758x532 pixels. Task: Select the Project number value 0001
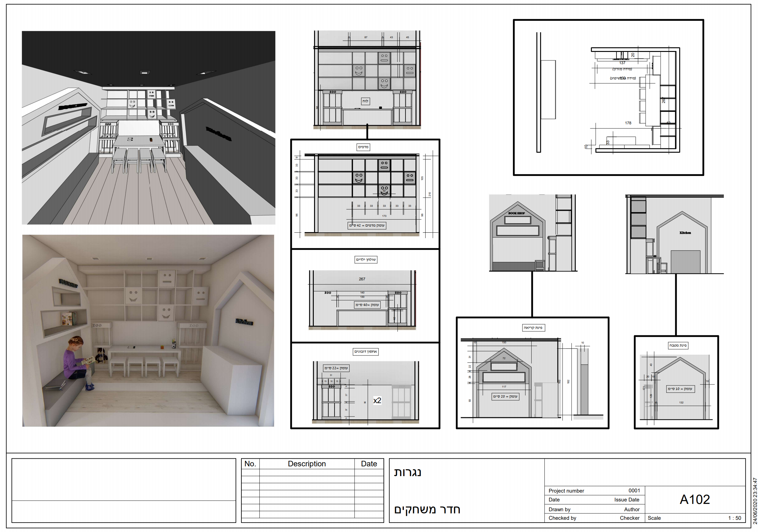point(634,491)
